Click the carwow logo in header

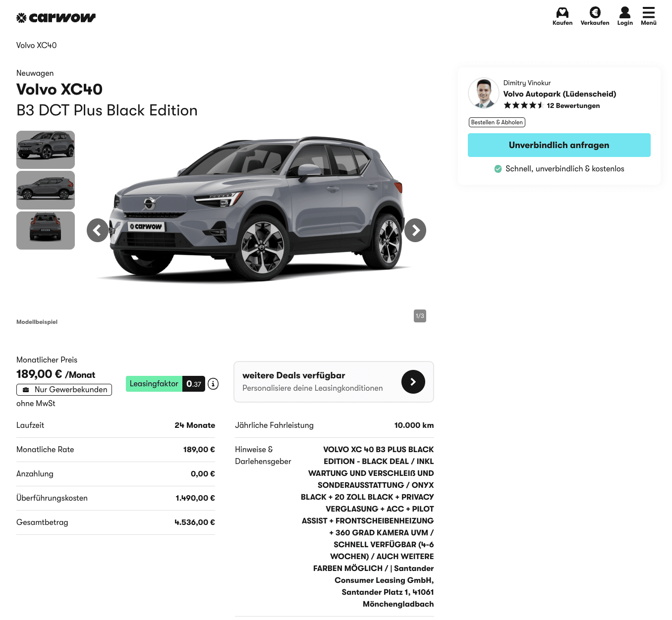[x=56, y=18]
